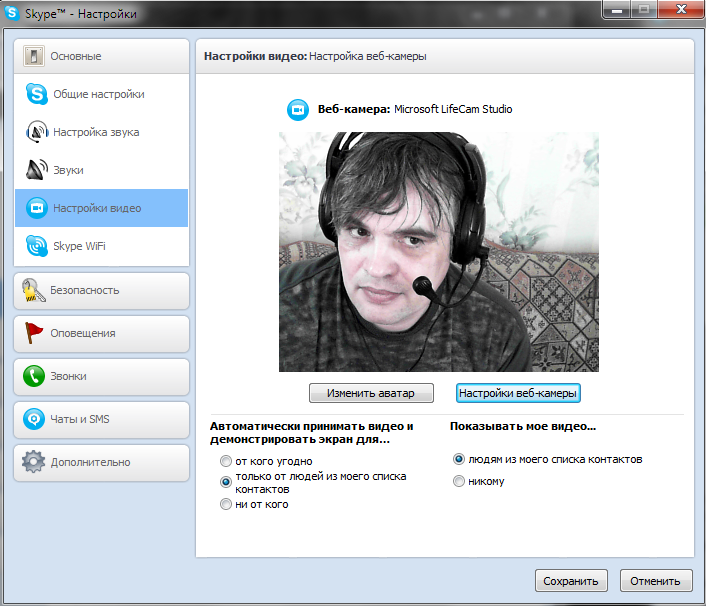Select 'только от людей из моего списка контактов'

click(226, 482)
